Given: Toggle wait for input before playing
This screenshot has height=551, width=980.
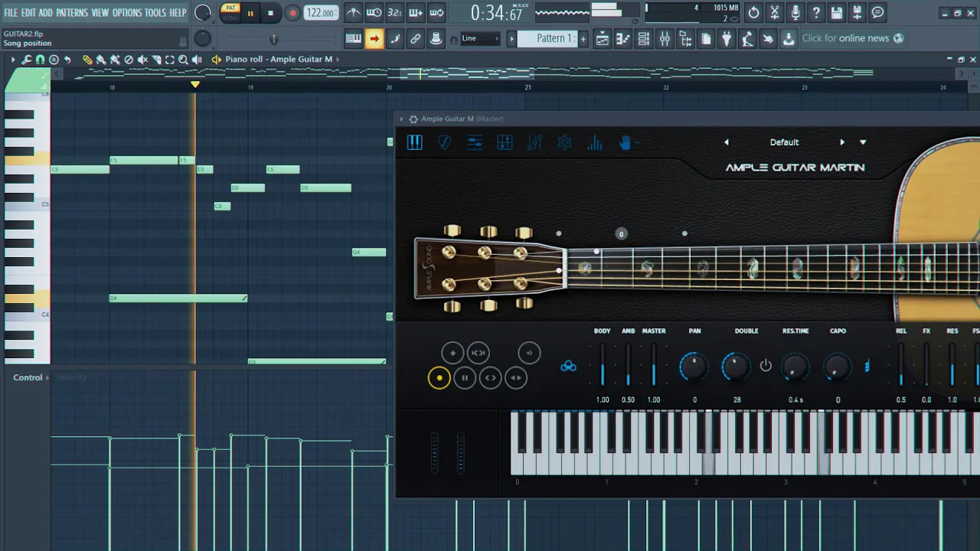Looking at the screenshot, I should 374,12.
